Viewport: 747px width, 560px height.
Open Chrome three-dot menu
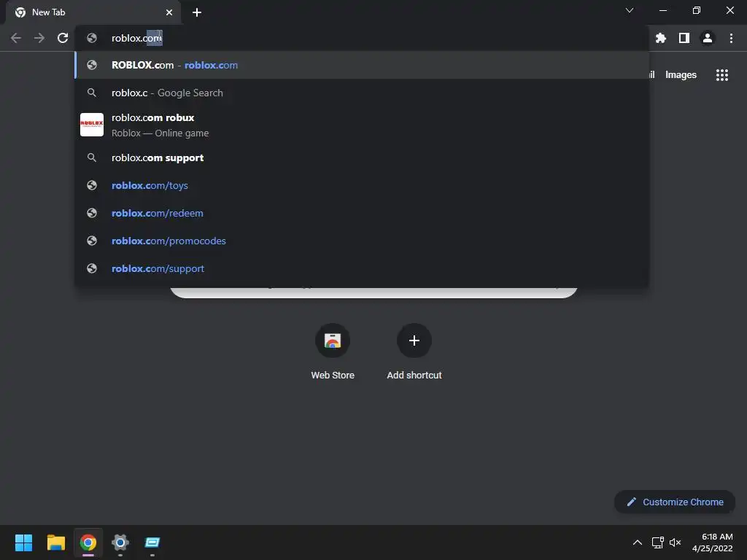click(x=731, y=38)
